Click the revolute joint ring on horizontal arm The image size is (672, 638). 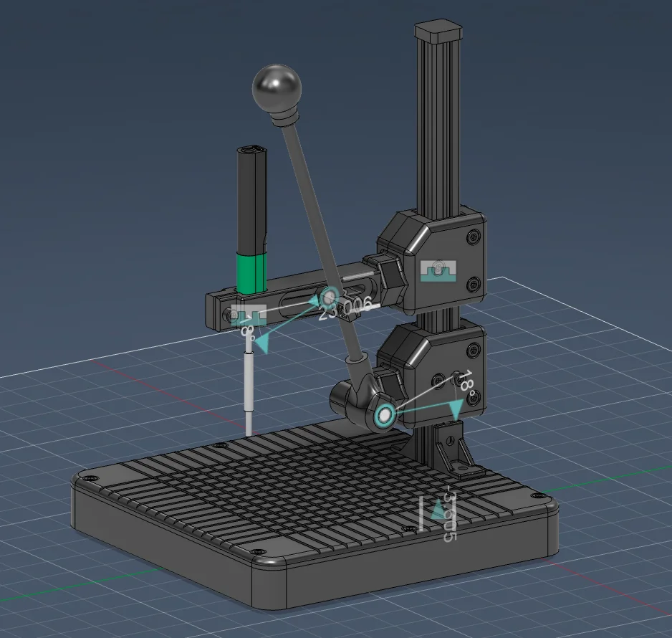click(x=330, y=296)
